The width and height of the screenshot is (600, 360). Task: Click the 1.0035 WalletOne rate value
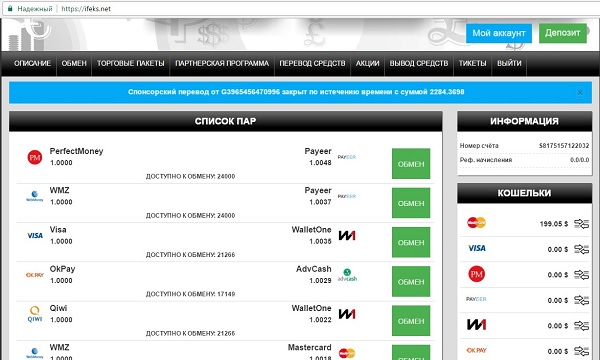click(x=320, y=241)
